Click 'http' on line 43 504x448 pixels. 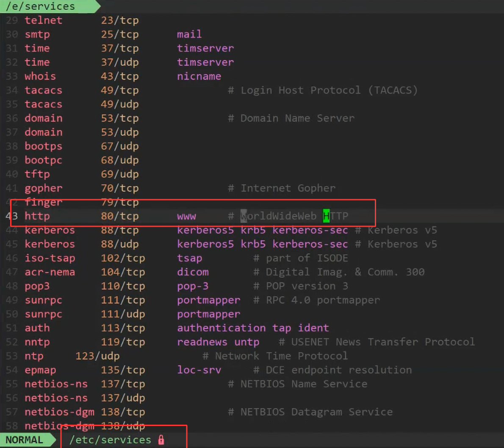[x=37, y=216]
